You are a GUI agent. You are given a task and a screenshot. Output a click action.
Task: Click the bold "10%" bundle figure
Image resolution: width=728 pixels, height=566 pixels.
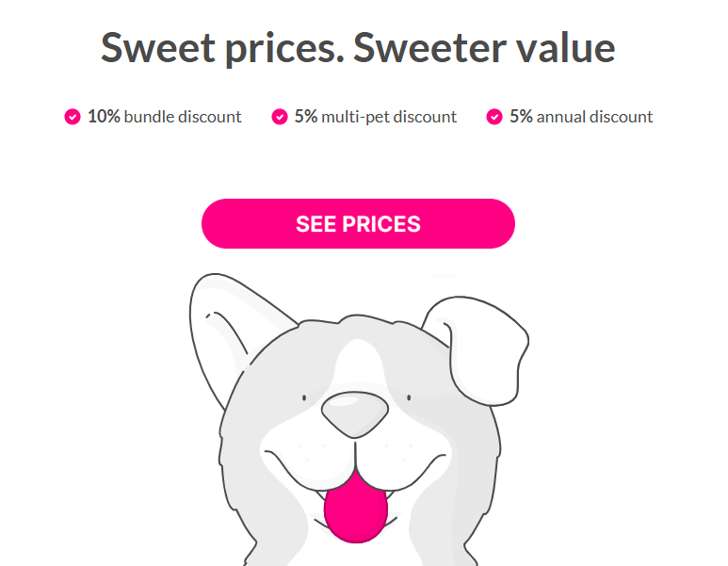(x=104, y=117)
